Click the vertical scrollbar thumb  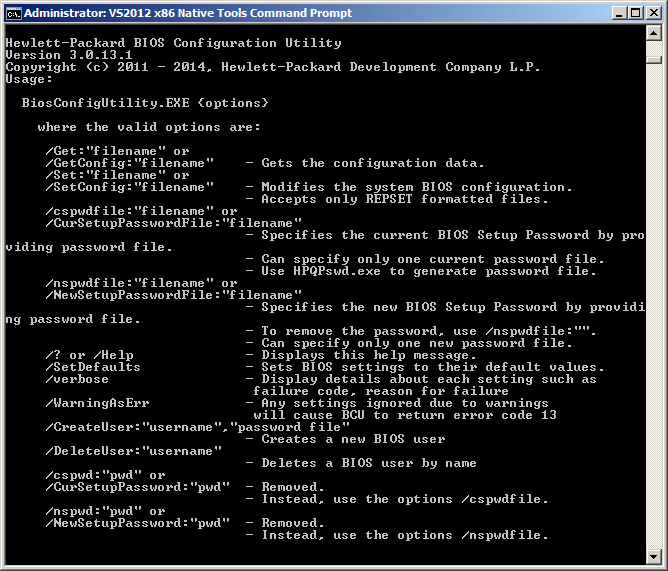pyautogui.click(x=654, y=60)
